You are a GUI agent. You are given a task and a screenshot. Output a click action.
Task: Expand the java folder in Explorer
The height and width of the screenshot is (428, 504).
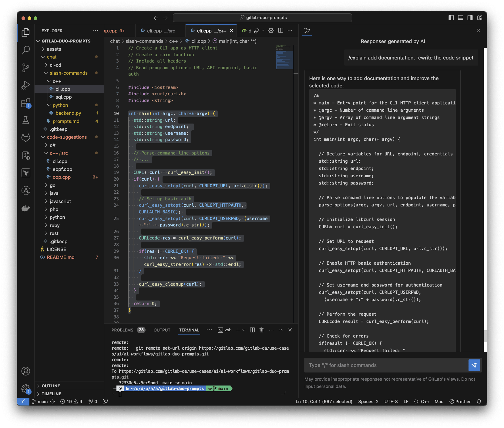[x=54, y=193]
